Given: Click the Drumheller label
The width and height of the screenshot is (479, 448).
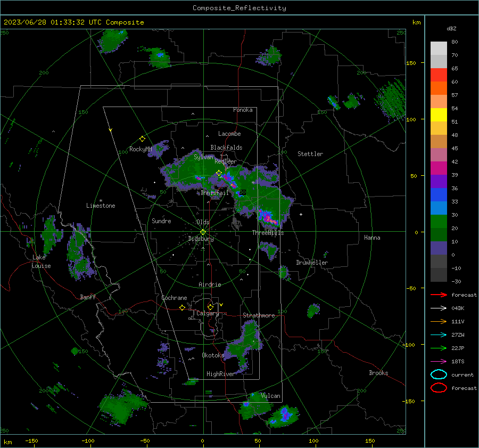Looking at the screenshot, I should (312, 263).
